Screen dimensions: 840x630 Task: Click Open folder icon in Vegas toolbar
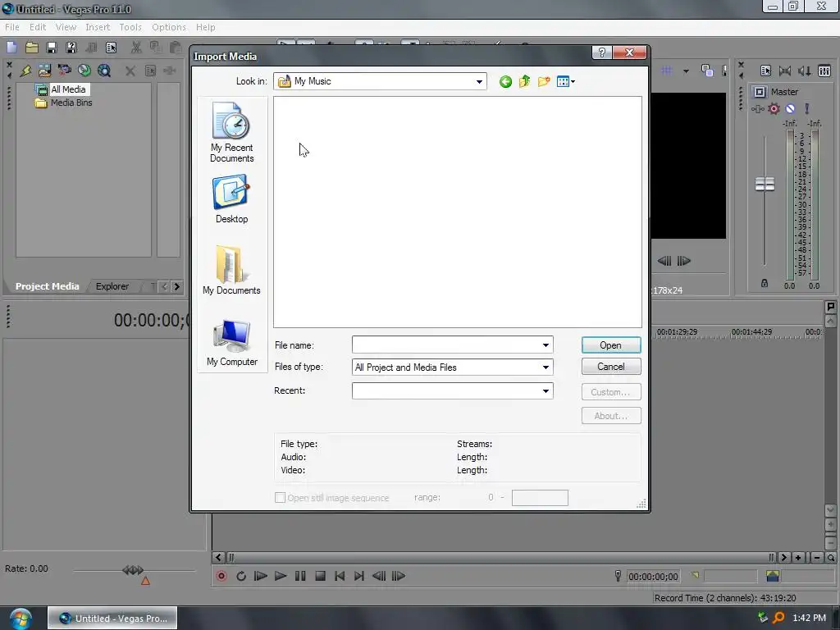(x=32, y=47)
